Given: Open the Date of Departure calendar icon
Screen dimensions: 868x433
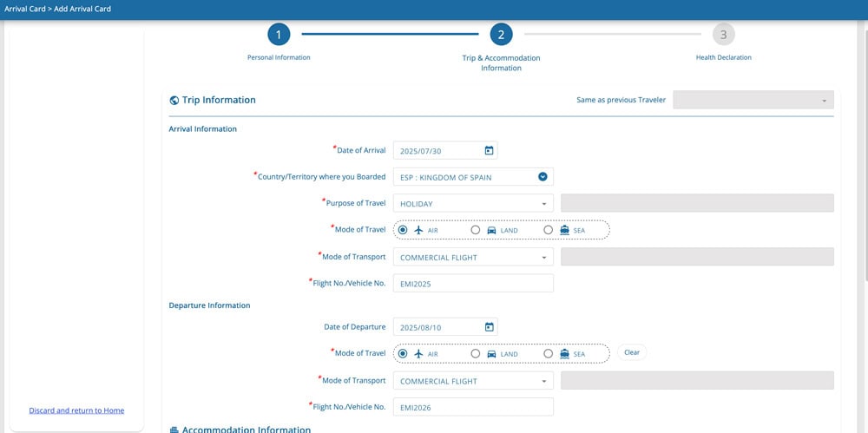Looking at the screenshot, I should pos(489,327).
